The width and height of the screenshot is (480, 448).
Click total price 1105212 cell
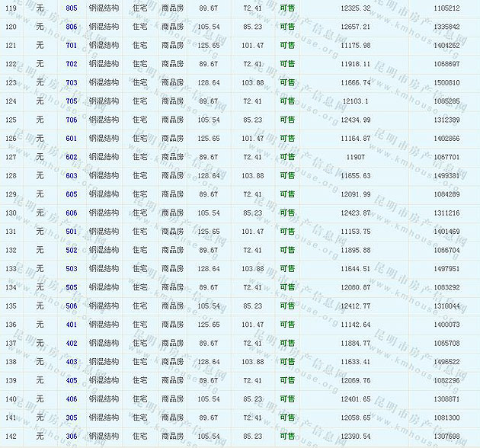(x=446, y=8)
